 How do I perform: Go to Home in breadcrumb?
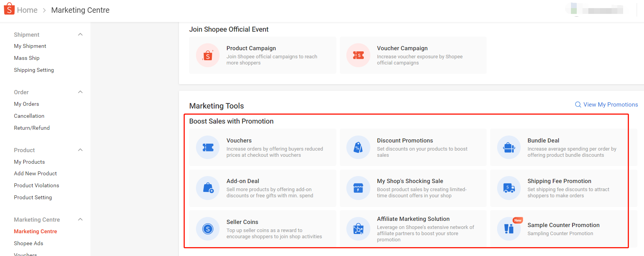click(x=27, y=10)
